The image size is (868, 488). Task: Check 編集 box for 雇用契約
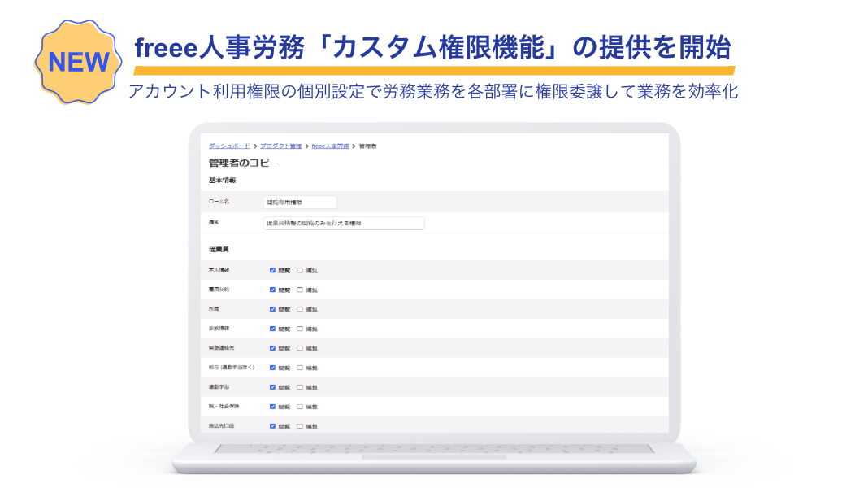300,290
